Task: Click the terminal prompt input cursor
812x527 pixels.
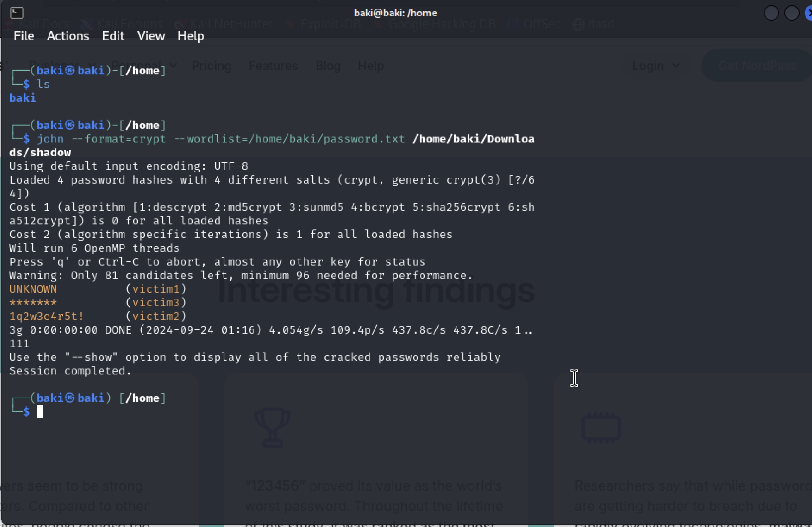Action: [41, 411]
